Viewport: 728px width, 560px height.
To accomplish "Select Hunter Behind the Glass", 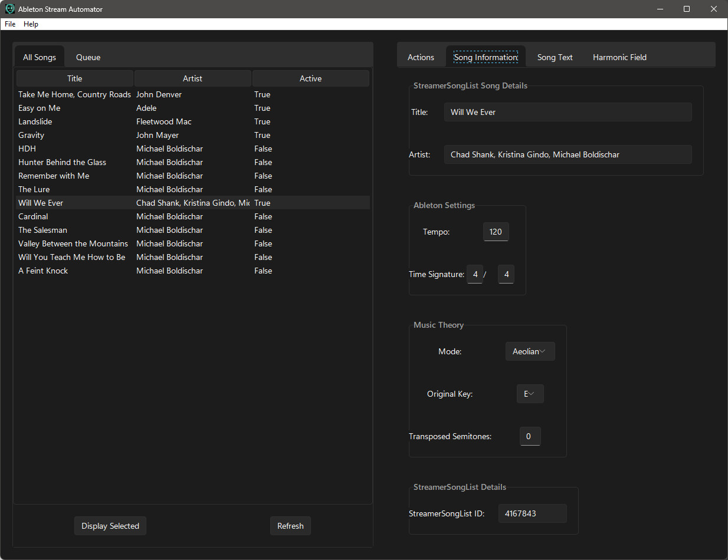I will tap(62, 162).
